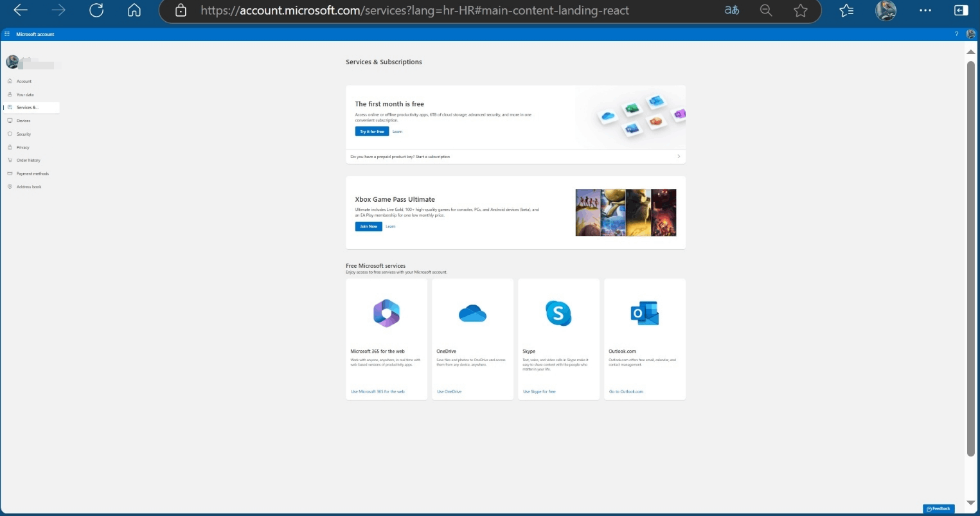The width and height of the screenshot is (980, 516).
Task: Click the Xbox Game Pass games image
Action: (x=626, y=212)
